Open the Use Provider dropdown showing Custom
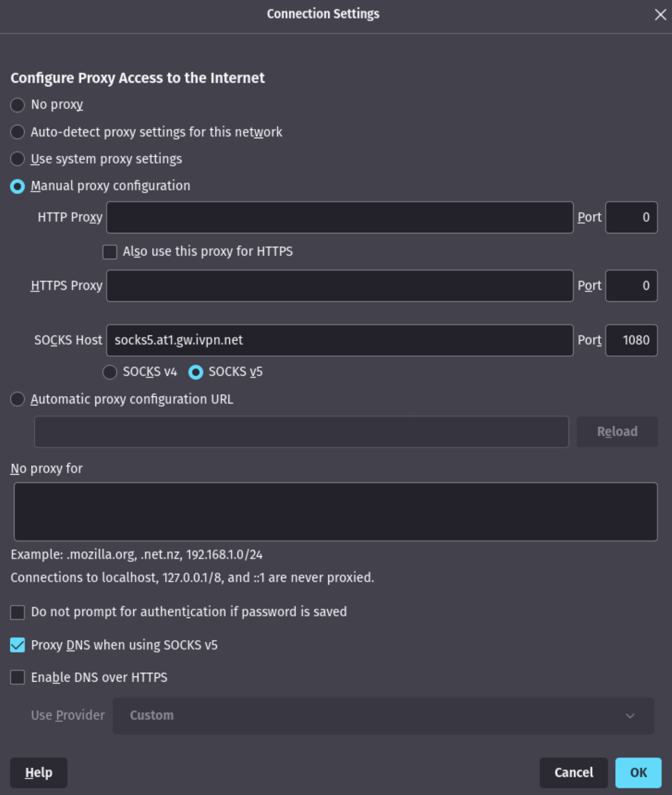 pyautogui.click(x=382, y=715)
